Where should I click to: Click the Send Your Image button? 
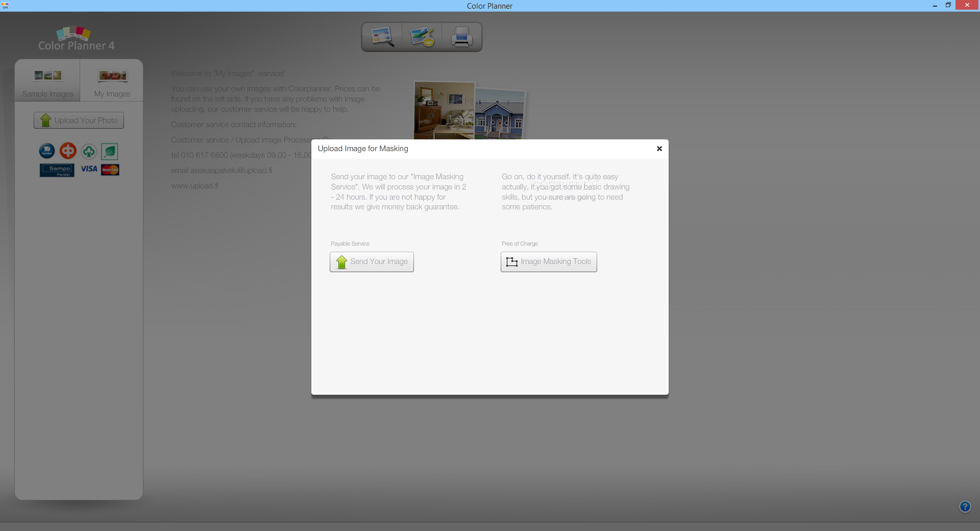372,262
